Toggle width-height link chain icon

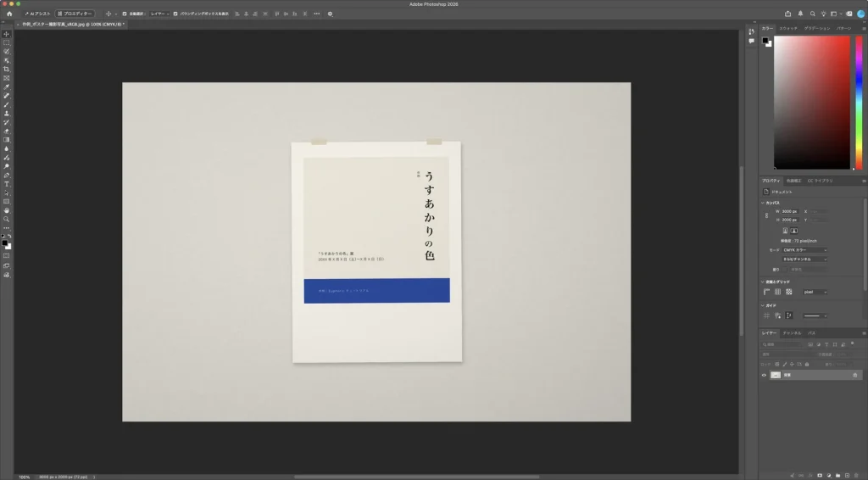coord(766,215)
